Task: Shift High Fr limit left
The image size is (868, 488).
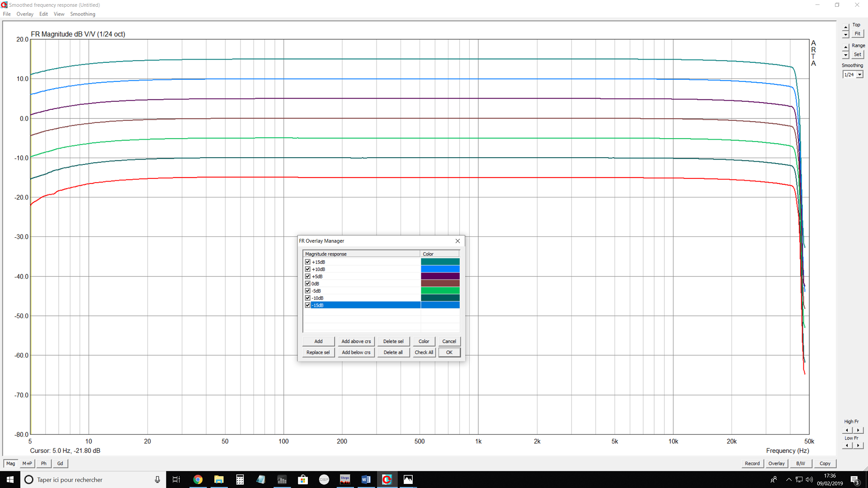Action: [848, 430]
